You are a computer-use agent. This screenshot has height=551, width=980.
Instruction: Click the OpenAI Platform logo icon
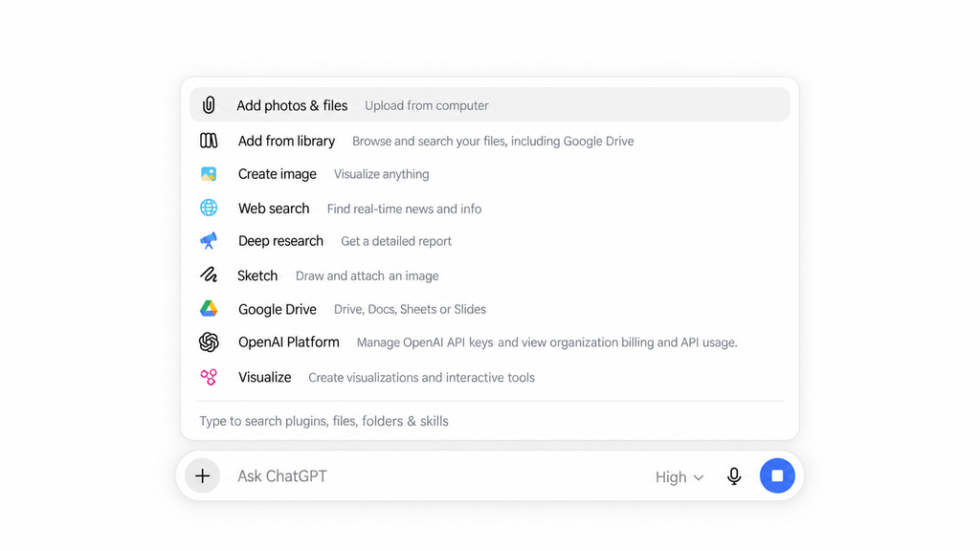pos(209,342)
